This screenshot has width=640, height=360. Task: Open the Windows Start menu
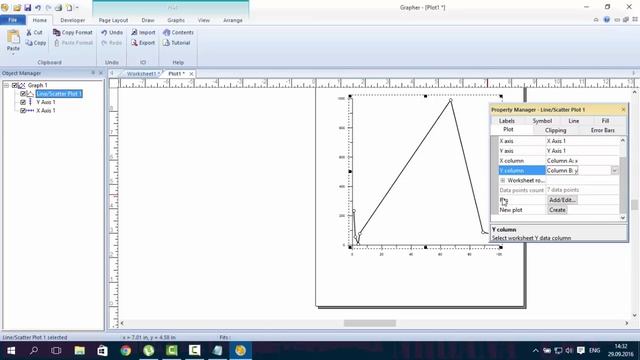tap(11, 351)
